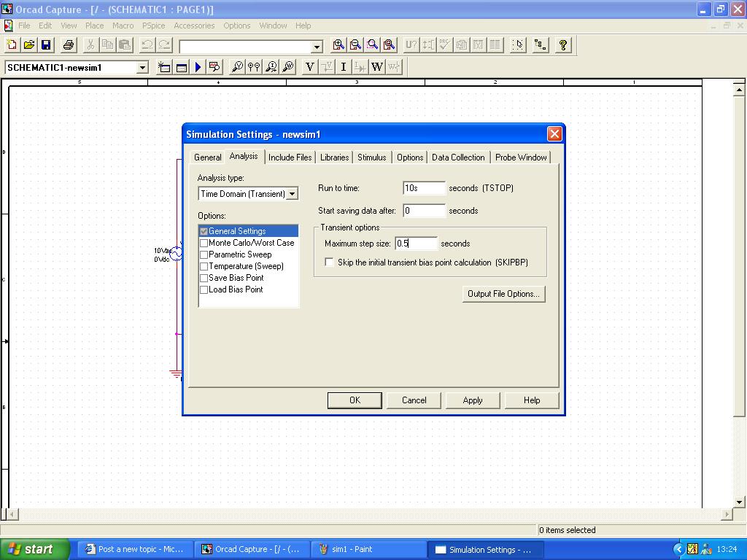Image resolution: width=747 pixels, height=560 pixels.
Task: Toggle the General Settings checkbox
Action: [204, 231]
